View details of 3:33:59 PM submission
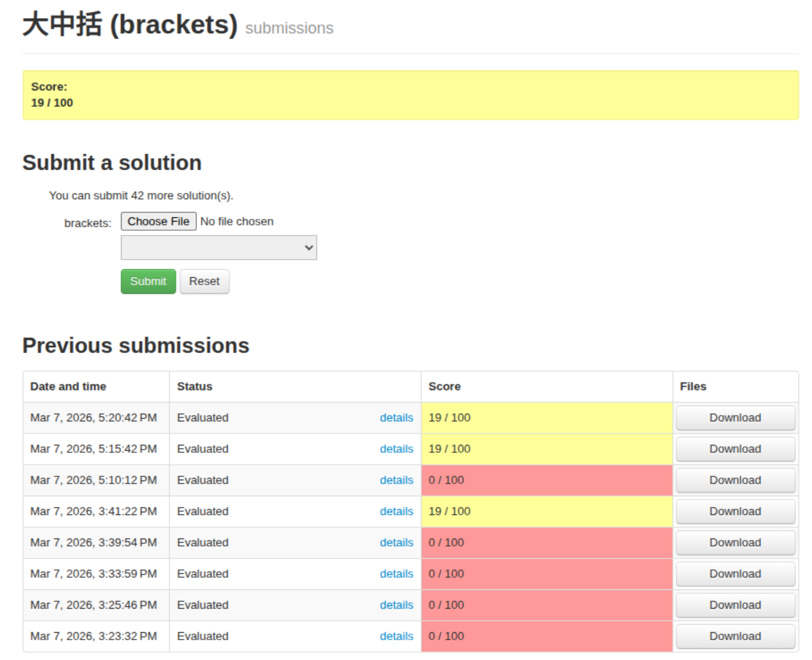The width and height of the screenshot is (812, 660). [396, 574]
